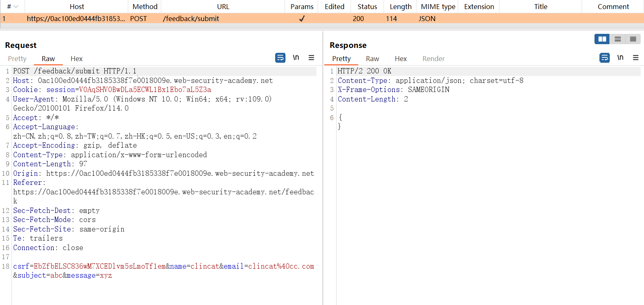Switch Request view to Hex tab
Image resolution: width=644 pixels, height=305 pixels.
click(x=76, y=59)
